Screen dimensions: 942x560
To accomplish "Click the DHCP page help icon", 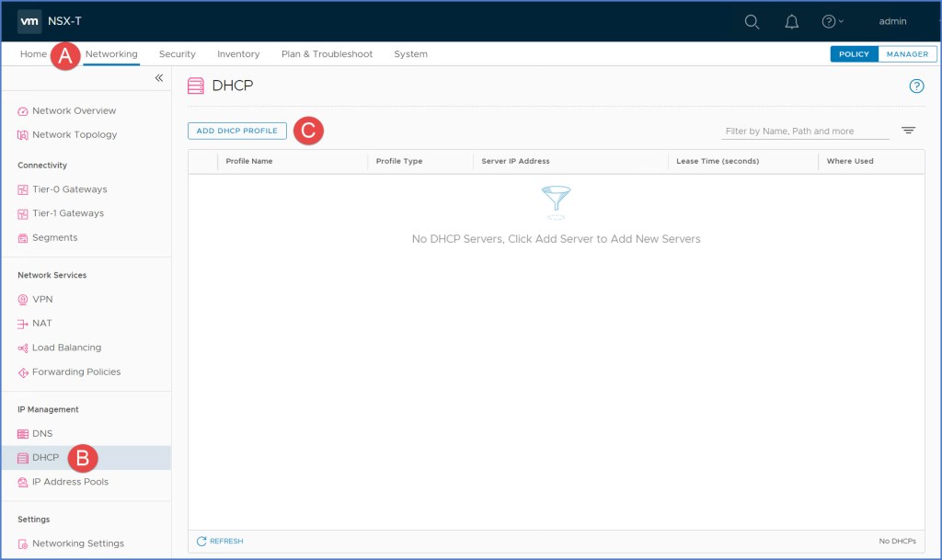I will coord(916,86).
